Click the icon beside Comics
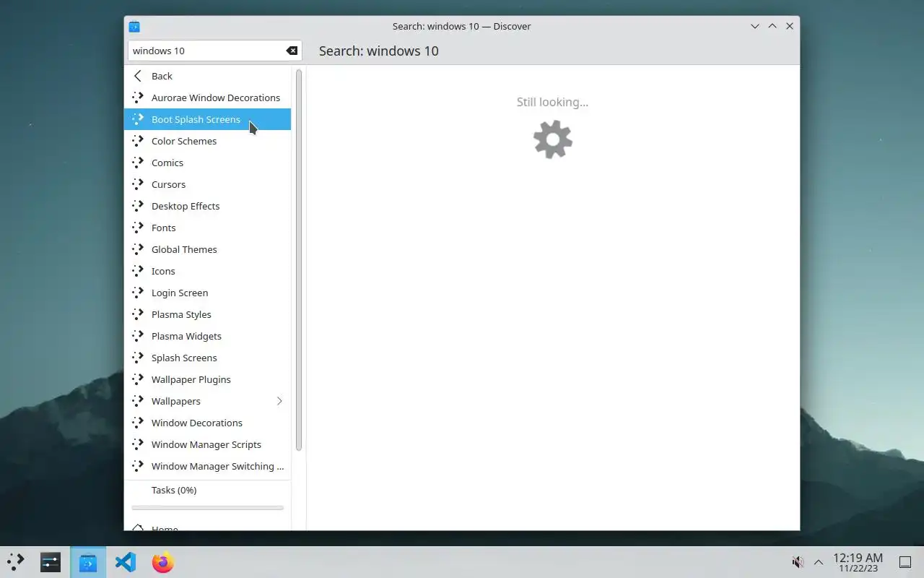The width and height of the screenshot is (924, 578). pos(138,163)
